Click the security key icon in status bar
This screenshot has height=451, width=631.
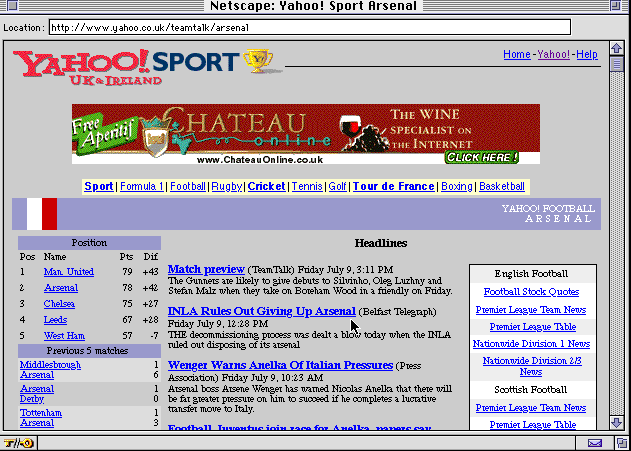click(x=19, y=443)
